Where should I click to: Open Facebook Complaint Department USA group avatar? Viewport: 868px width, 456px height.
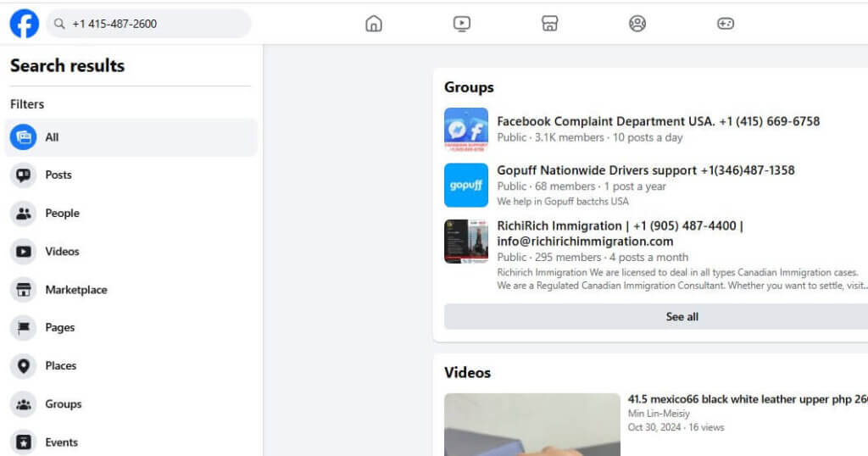tap(466, 130)
